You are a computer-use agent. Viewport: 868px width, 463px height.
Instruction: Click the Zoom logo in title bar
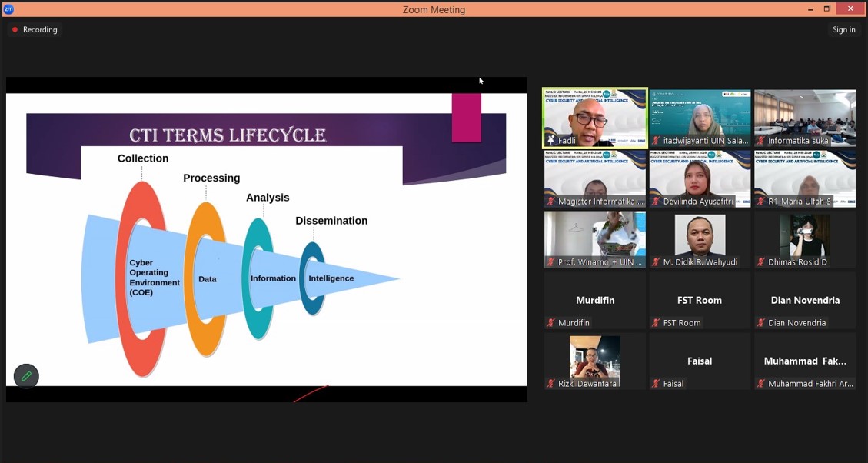[9, 9]
